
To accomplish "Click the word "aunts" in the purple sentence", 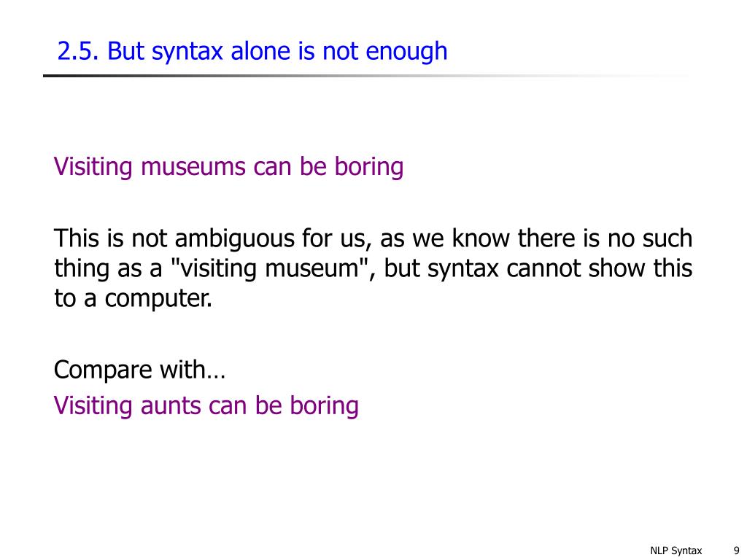I will coord(171,406).
